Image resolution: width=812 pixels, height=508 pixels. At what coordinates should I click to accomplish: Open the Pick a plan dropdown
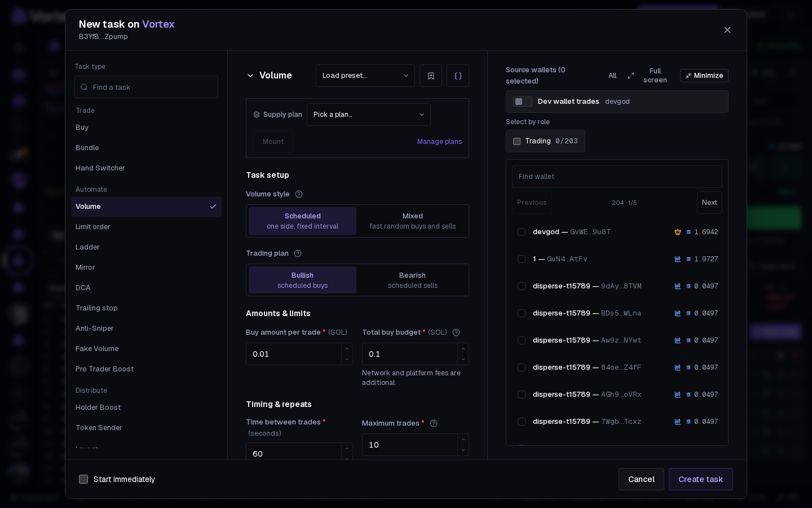point(369,115)
